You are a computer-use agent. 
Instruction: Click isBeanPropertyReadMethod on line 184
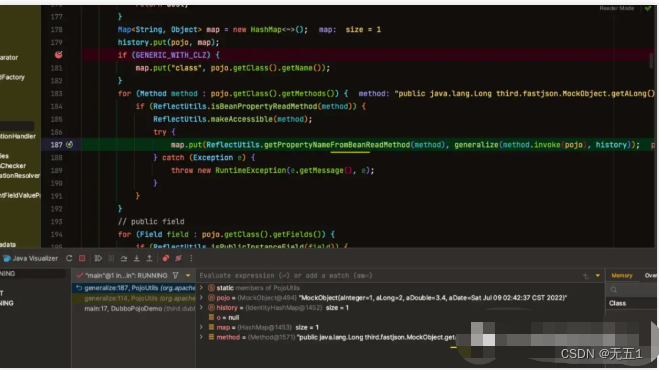coord(264,106)
